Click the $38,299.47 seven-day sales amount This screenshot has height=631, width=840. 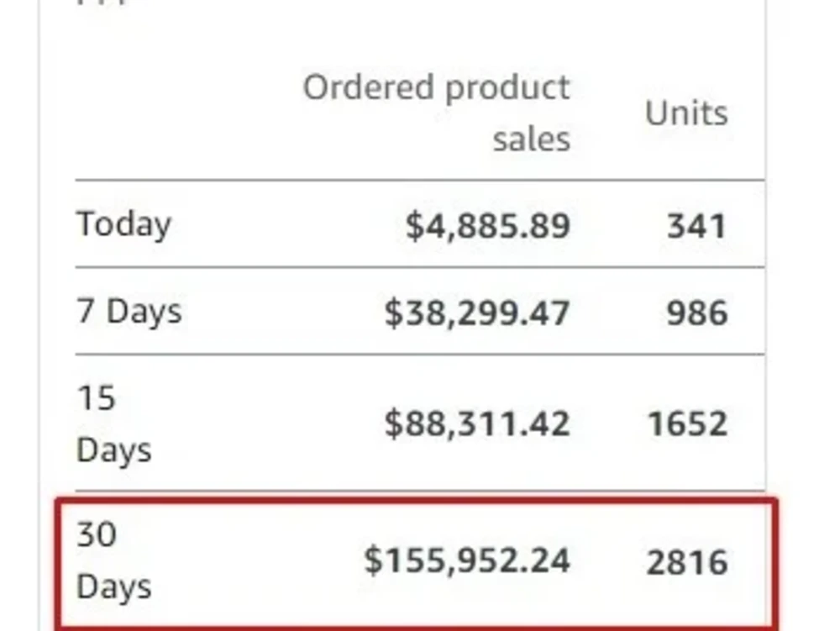click(x=477, y=313)
